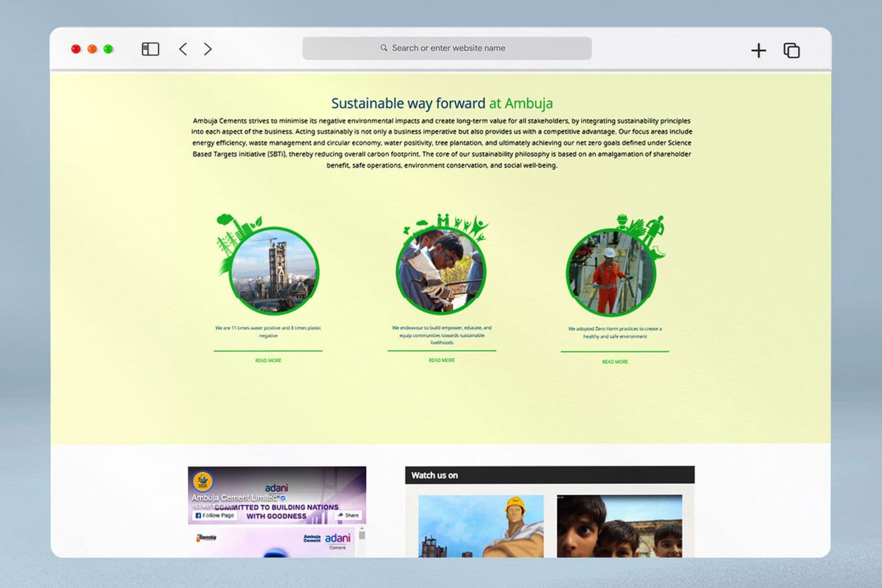This screenshot has width=882, height=588.
Task: Toggle the browser sidebar panel icon
Action: [150, 49]
